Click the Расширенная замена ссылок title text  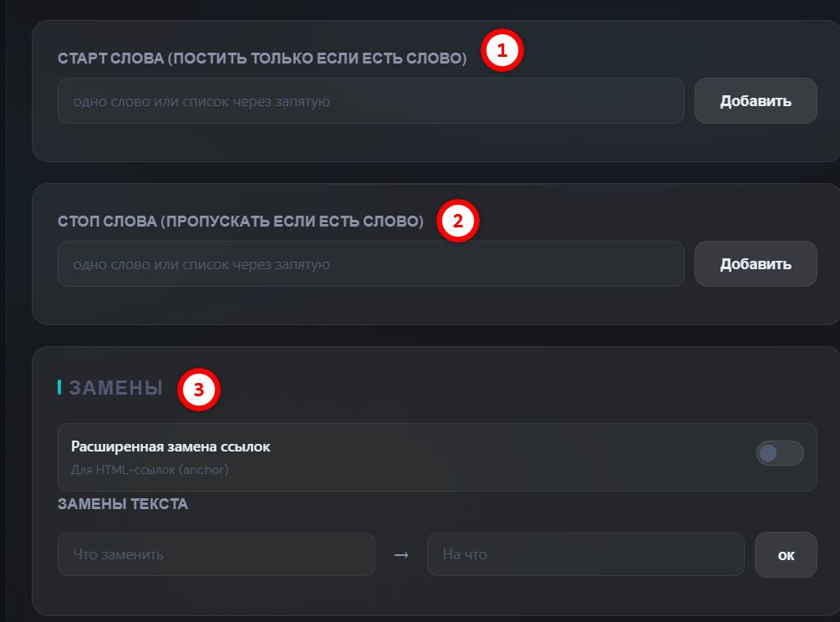171,446
